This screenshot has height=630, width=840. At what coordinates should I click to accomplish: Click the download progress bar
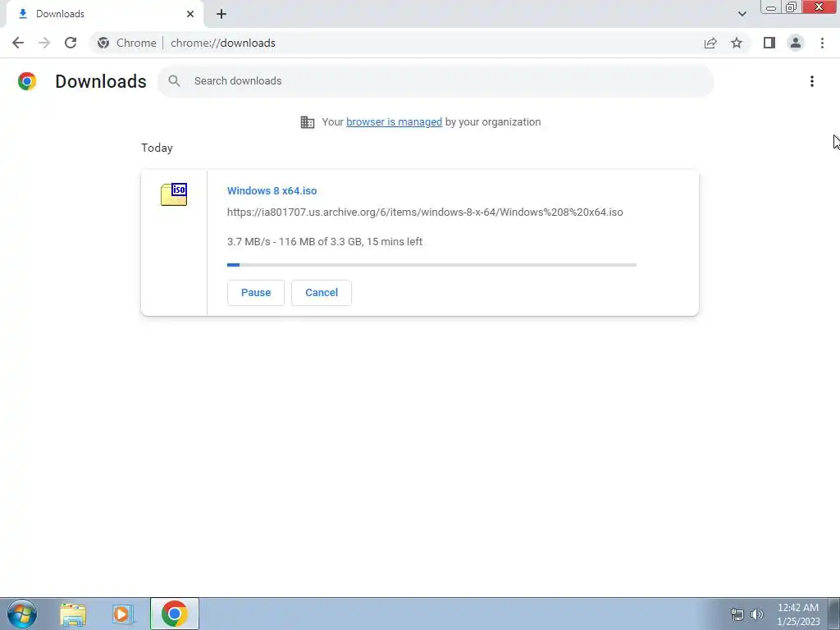[431, 265]
